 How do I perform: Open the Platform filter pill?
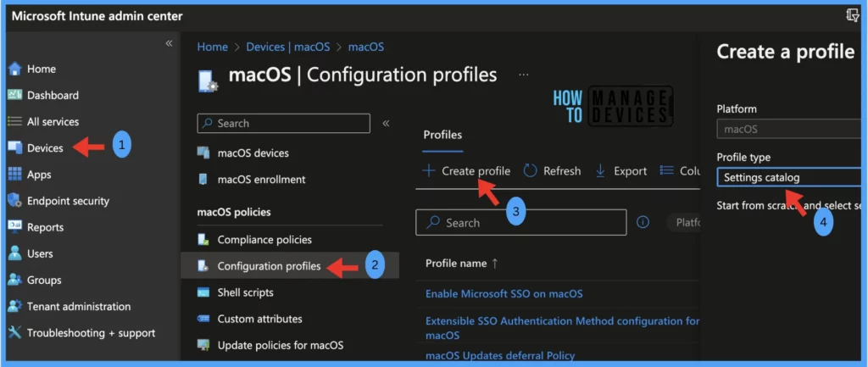pyautogui.click(x=684, y=223)
